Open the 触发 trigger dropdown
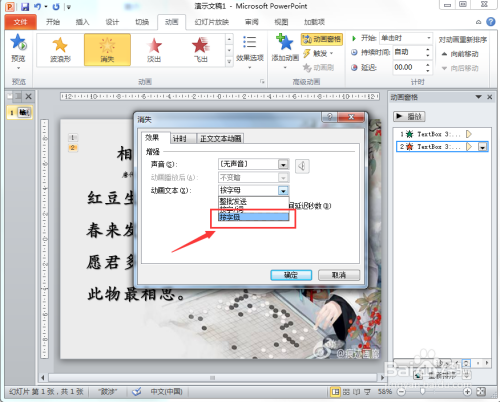Screen dimensions: 500x402 click(318, 53)
